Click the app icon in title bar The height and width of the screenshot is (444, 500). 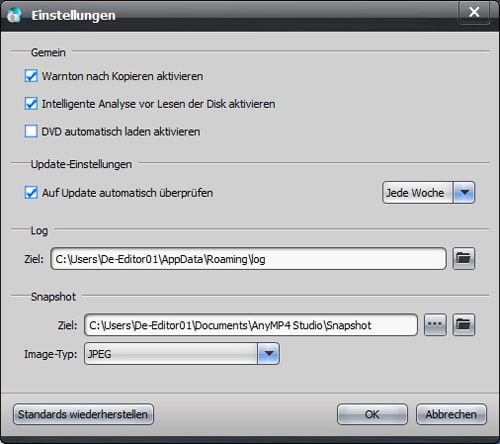pos(14,15)
